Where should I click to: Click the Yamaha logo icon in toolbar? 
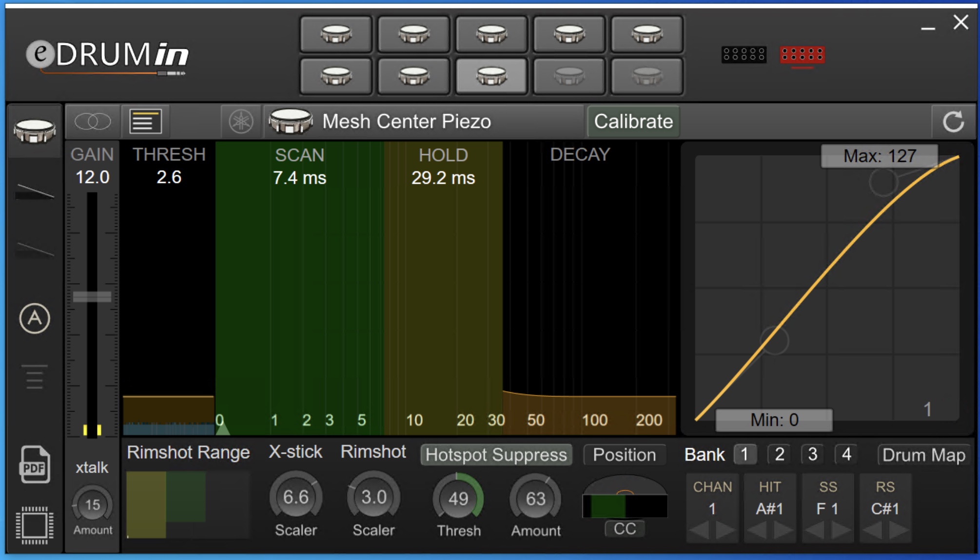pos(242,122)
